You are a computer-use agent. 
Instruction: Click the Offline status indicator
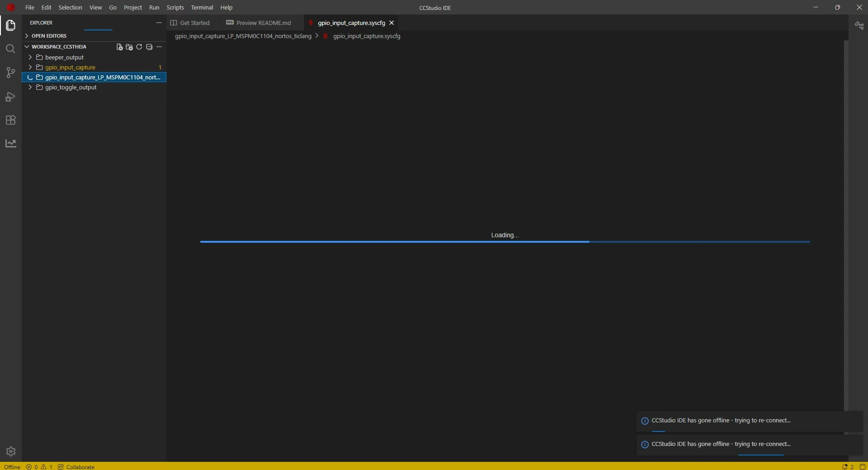click(12, 466)
